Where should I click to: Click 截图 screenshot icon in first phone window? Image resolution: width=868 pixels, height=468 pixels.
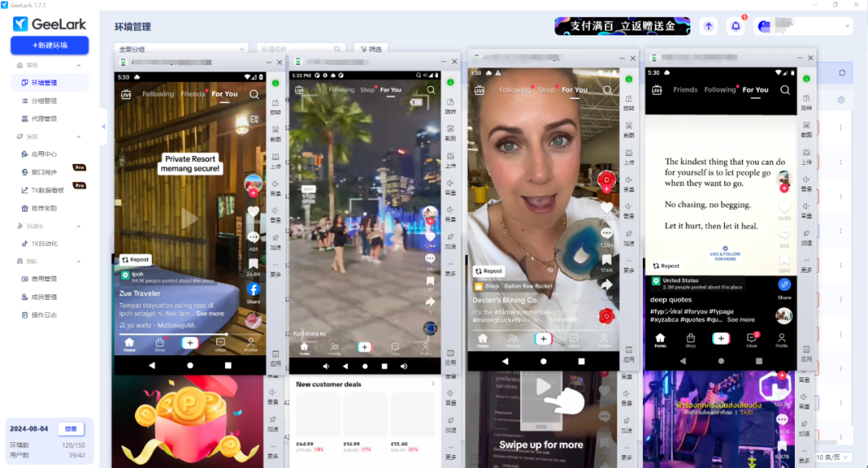point(275,133)
